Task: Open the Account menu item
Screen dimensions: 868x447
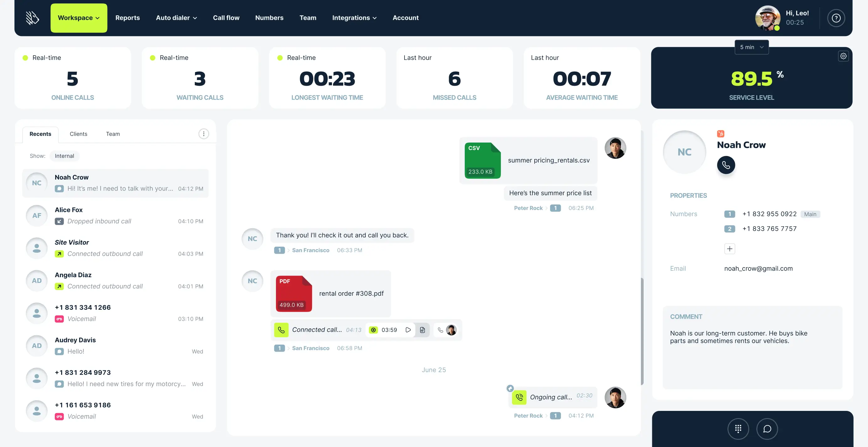Action: [x=405, y=18]
